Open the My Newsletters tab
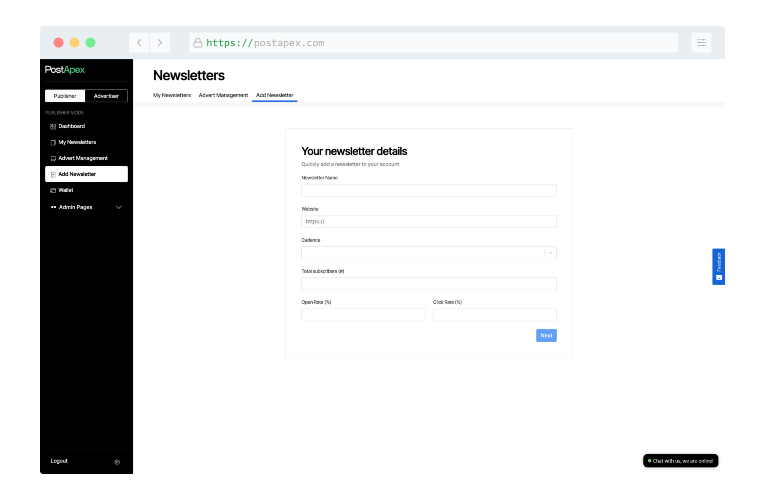Screen dimensions: 765x500 (172, 95)
